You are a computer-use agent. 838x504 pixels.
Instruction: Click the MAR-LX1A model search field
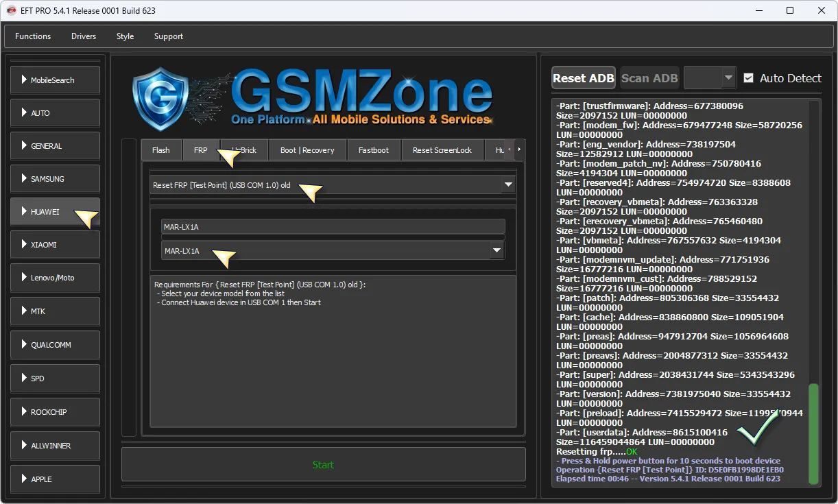[x=333, y=227]
